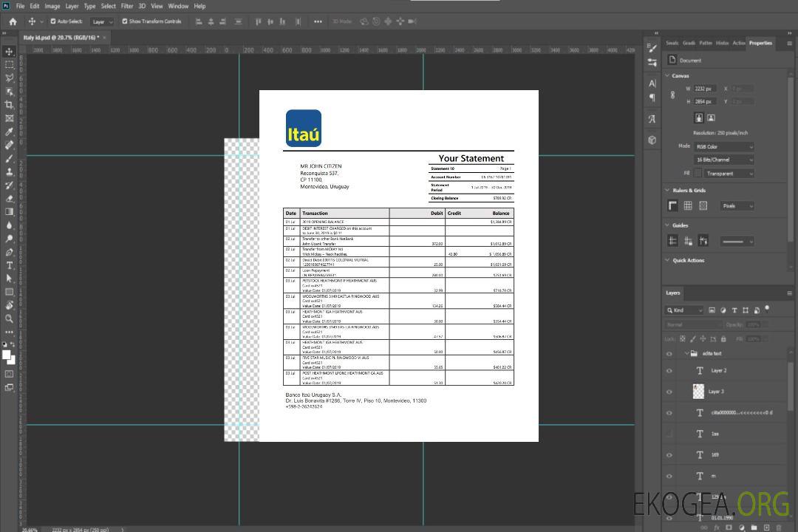Select the Polygonal Lasso tool

pyautogui.click(x=9, y=78)
